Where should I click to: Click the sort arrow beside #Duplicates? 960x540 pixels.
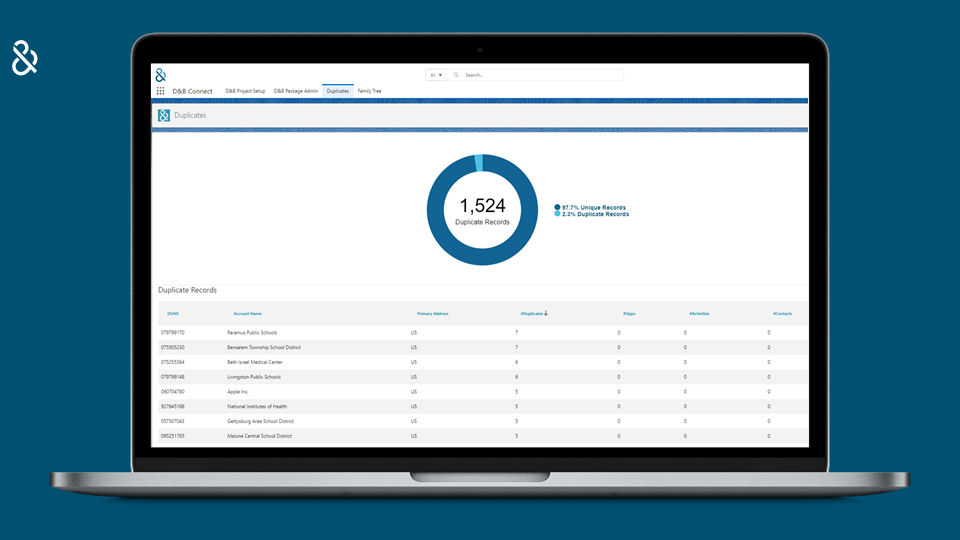click(x=546, y=314)
